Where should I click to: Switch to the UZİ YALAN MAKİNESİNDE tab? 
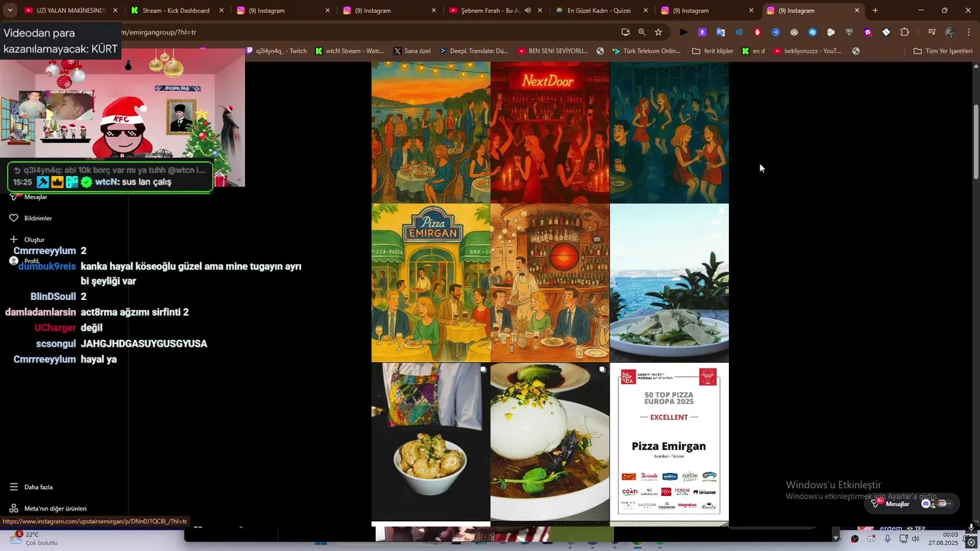point(70,11)
